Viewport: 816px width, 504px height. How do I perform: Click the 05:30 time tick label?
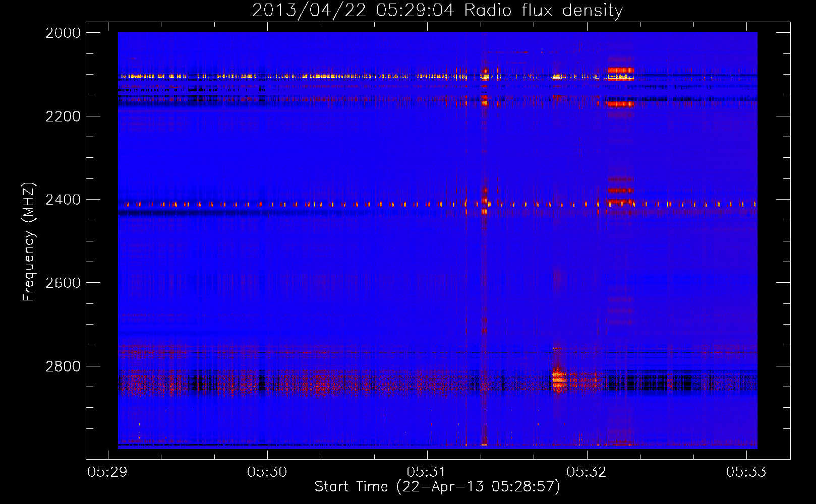tap(267, 472)
